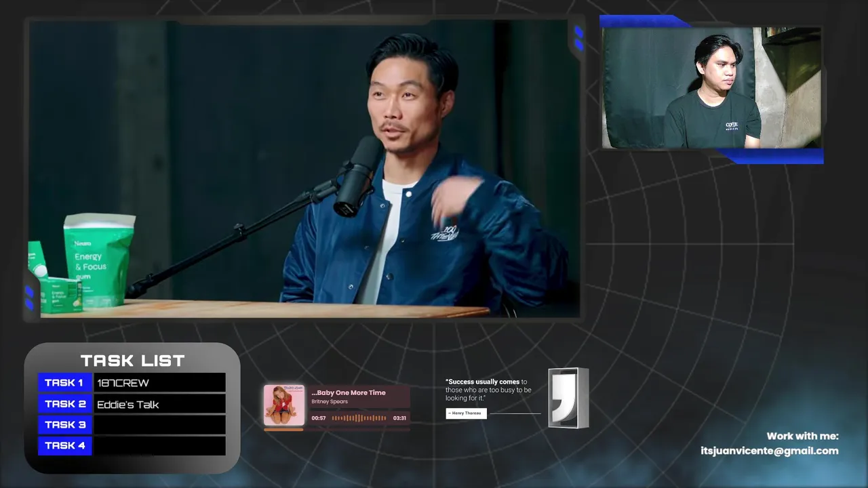Click the Britney Spears artist name

[x=330, y=402]
